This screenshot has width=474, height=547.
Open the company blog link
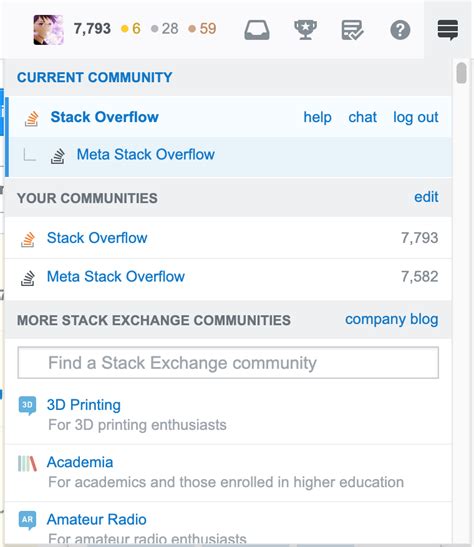tap(392, 319)
